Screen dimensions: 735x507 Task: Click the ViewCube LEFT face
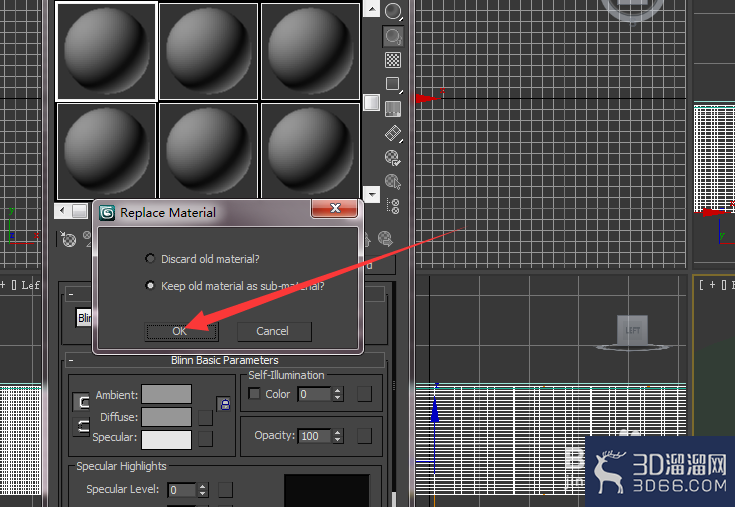click(632, 330)
